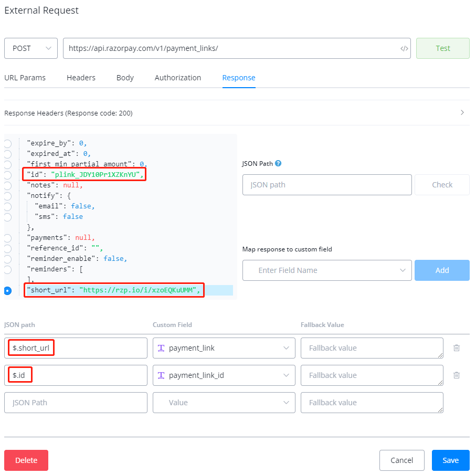Image resolution: width=476 pixels, height=474 pixels.
Task: Click the Check button
Action: [x=442, y=185]
